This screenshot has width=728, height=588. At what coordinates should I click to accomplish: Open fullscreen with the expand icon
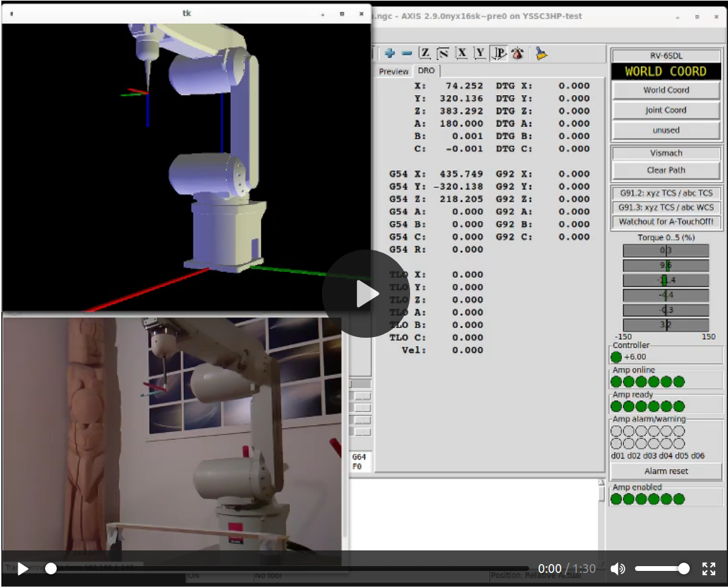(x=708, y=569)
